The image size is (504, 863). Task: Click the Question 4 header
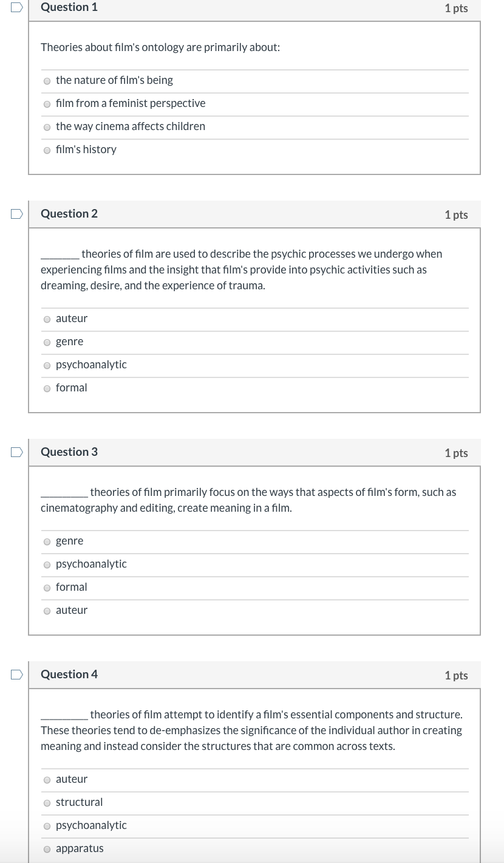click(69, 675)
